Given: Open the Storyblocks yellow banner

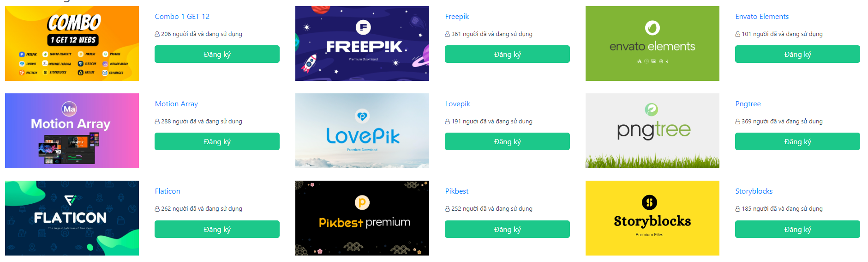Looking at the screenshot, I should tap(652, 218).
